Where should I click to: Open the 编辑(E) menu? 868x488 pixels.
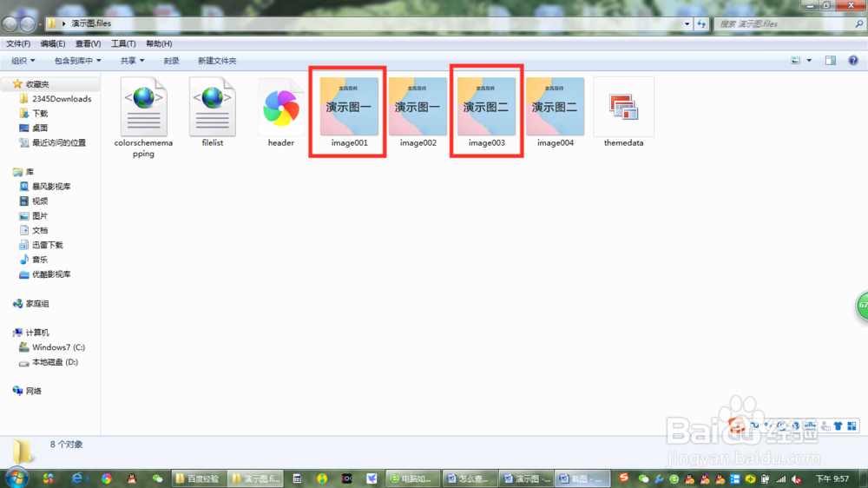[x=53, y=43]
